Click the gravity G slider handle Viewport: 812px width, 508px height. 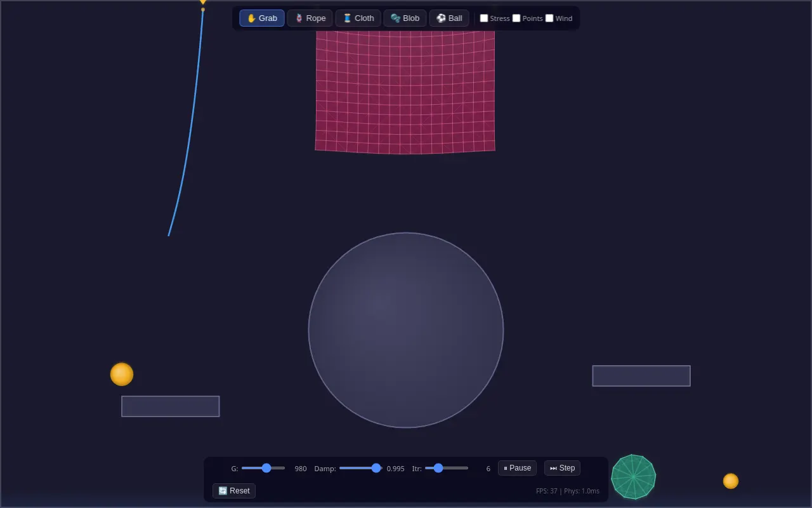(x=266, y=468)
